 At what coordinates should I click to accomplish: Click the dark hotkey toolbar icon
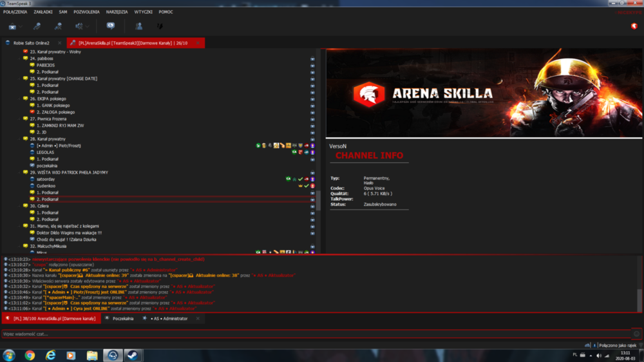point(160,26)
